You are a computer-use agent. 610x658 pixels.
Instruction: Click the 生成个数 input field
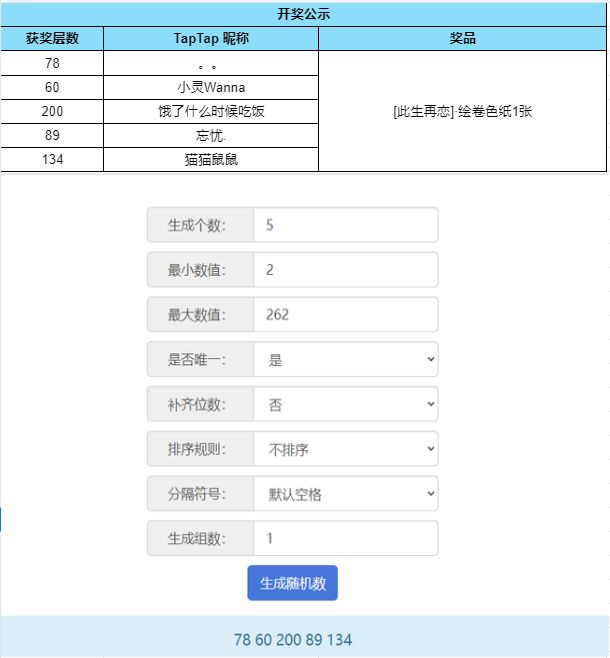click(x=346, y=225)
